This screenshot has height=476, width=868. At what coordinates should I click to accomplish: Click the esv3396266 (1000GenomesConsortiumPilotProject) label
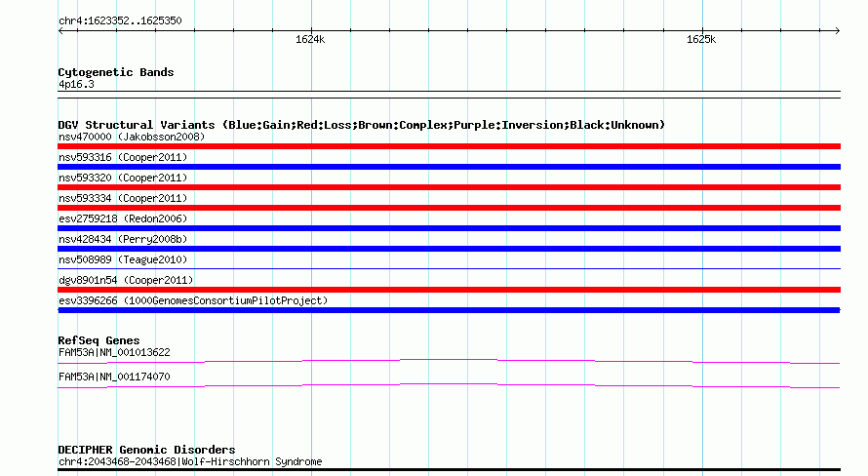[193, 300]
